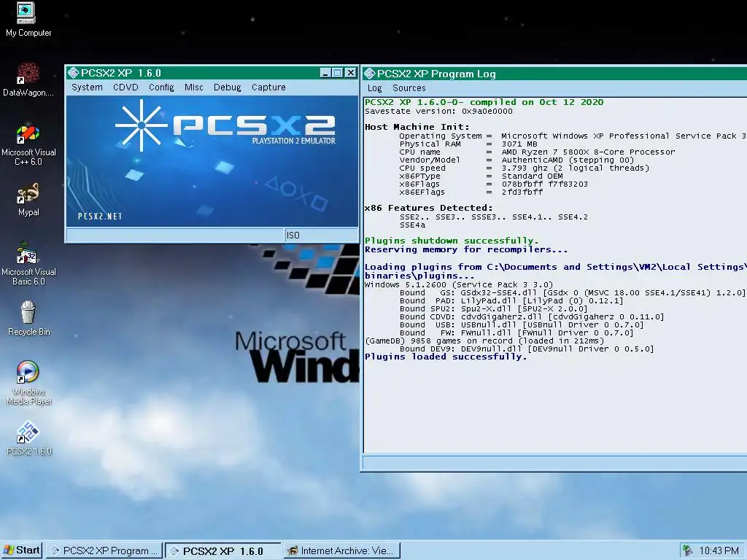This screenshot has height=560, width=747.
Task: Click the PCSX2 XP window title icon
Action: pos(74,73)
